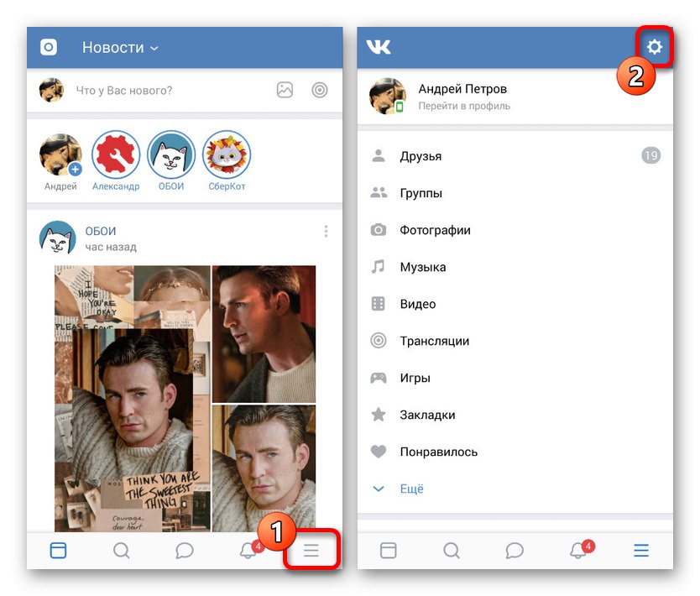This screenshot has width=700, height=596.
Task: Open the large collage photo in post
Action: (133, 398)
